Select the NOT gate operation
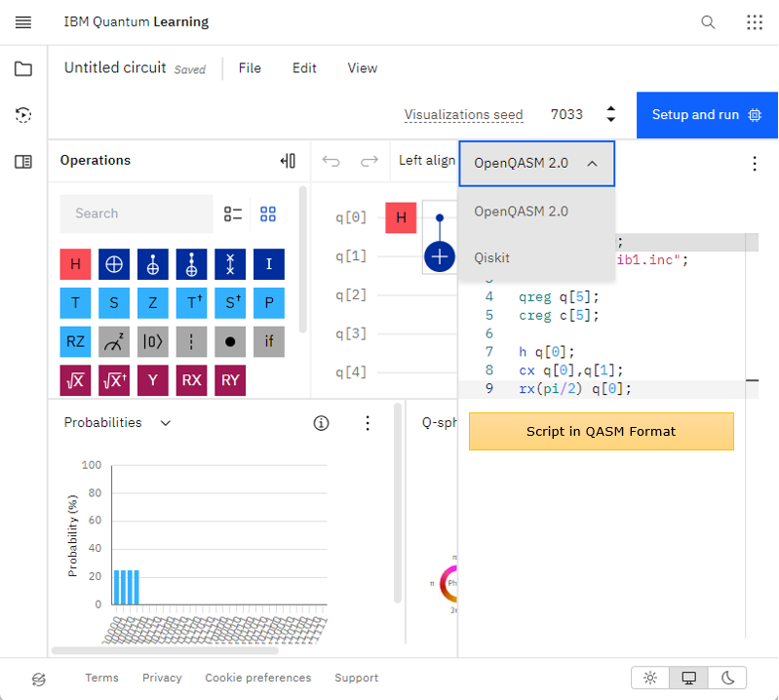The height and width of the screenshot is (700, 779). coord(114,264)
